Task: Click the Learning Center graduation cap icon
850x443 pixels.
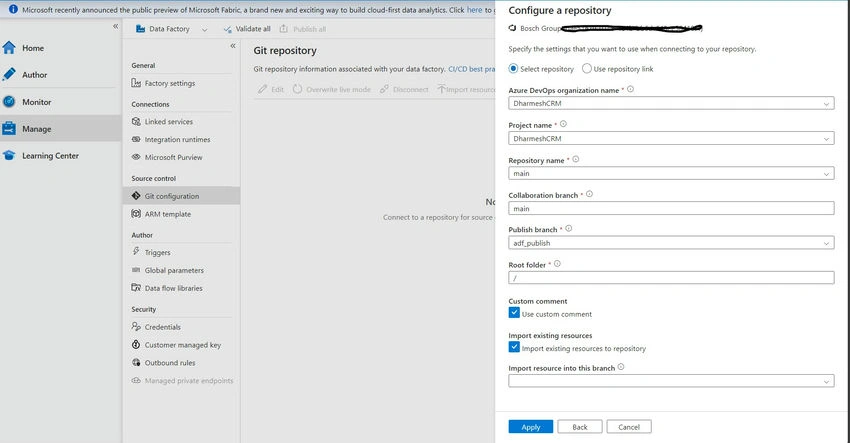Action: pos(9,156)
